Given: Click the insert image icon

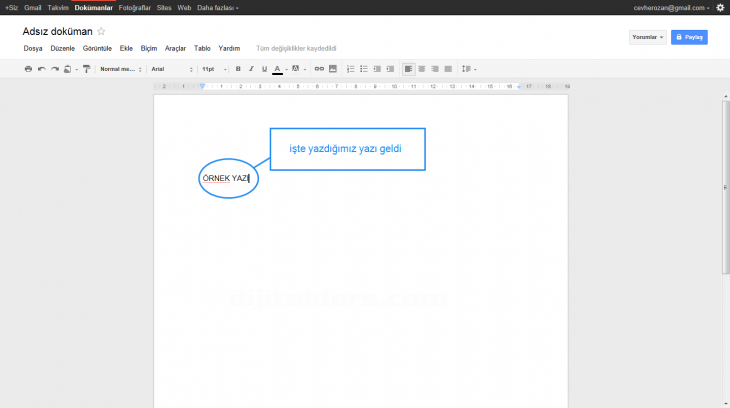Looking at the screenshot, I should [x=333, y=69].
